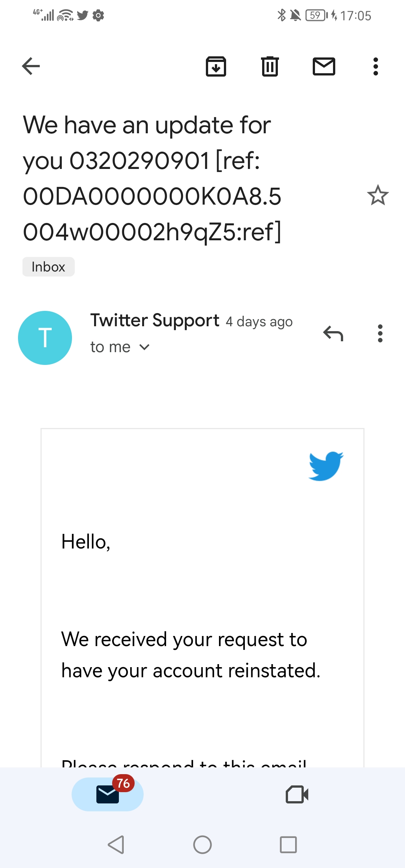Viewport: 405px width, 868px height.
Task: Star this email conversation
Action: click(378, 195)
